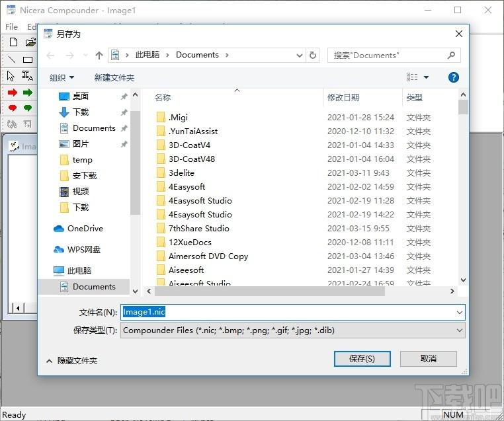The image size is (504, 421).
Task: Click the Back navigation arrow
Action: (x=50, y=56)
